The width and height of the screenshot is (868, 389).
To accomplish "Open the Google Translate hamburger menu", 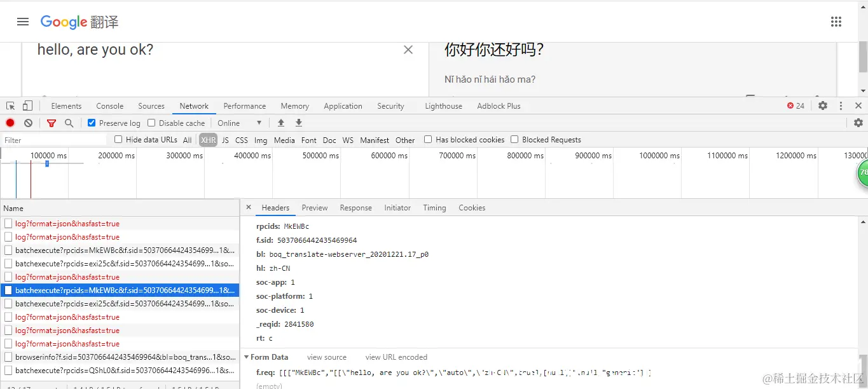I will (23, 22).
